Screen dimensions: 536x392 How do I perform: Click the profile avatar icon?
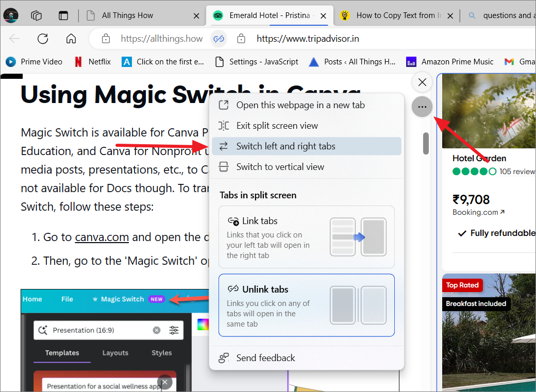coord(11,15)
